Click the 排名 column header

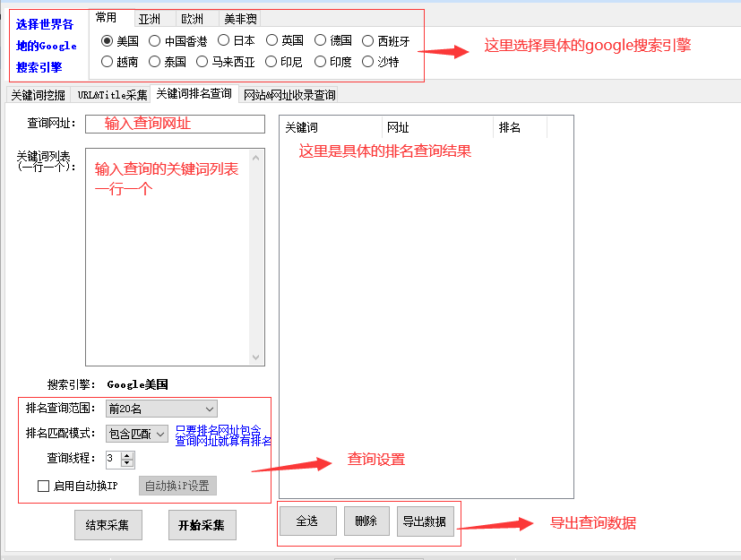pos(520,127)
